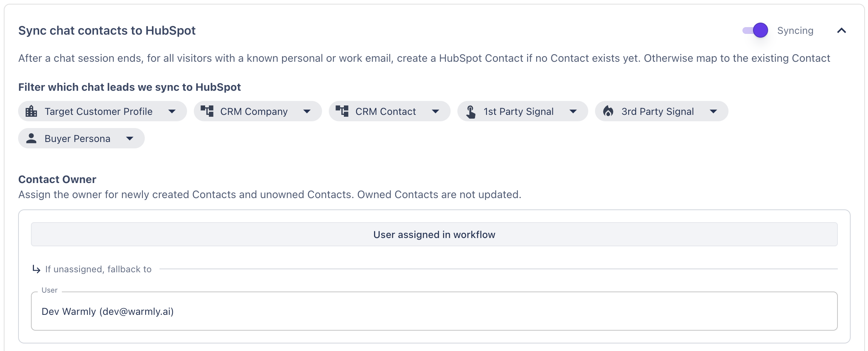This screenshot has width=868, height=351.
Task: Expand the CRM Company dropdown arrow
Action: 307,111
